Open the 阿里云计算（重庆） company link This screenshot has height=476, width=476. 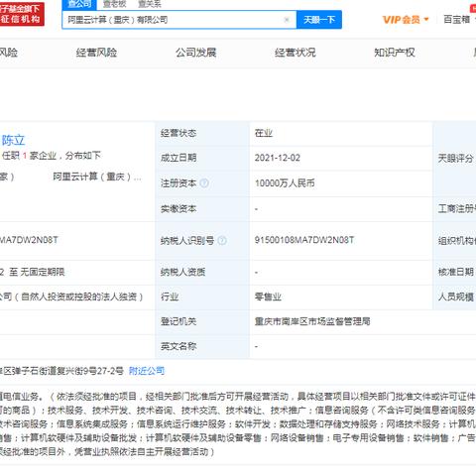pos(97,177)
